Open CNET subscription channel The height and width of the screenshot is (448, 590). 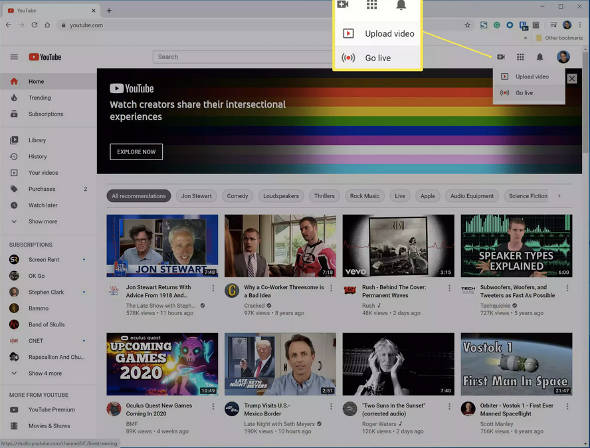48,340
